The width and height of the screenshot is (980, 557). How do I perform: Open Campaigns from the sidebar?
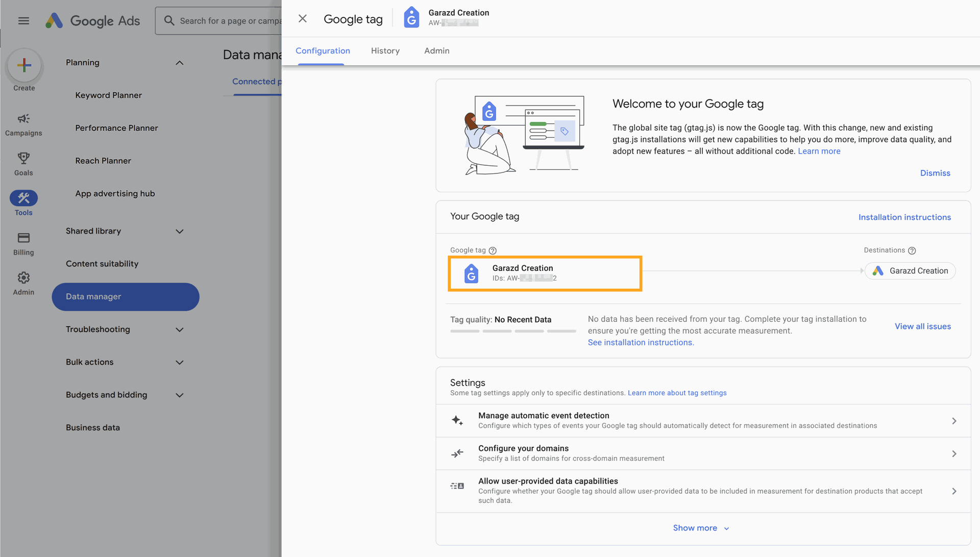pyautogui.click(x=23, y=125)
